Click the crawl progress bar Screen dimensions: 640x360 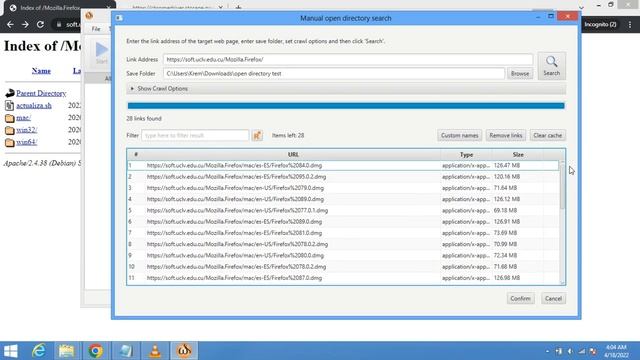point(346,106)
